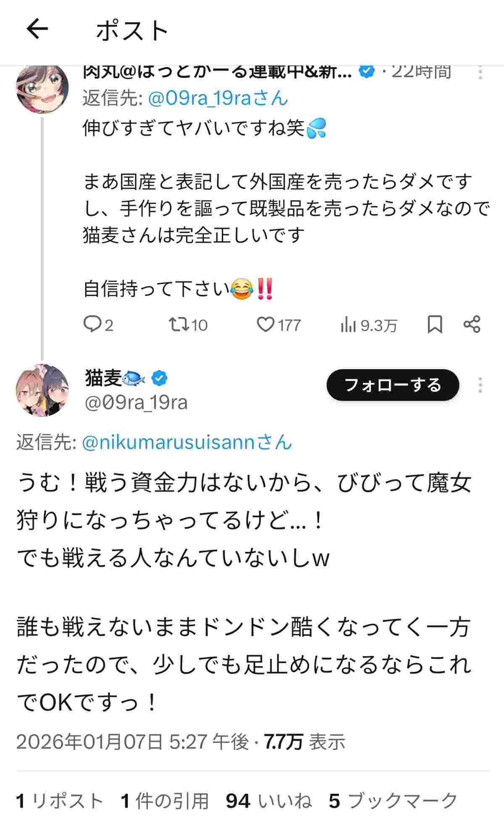Screen dimensions: 504x824
Task: Open 猫麦 display name profile
Action: coord(104,378)
